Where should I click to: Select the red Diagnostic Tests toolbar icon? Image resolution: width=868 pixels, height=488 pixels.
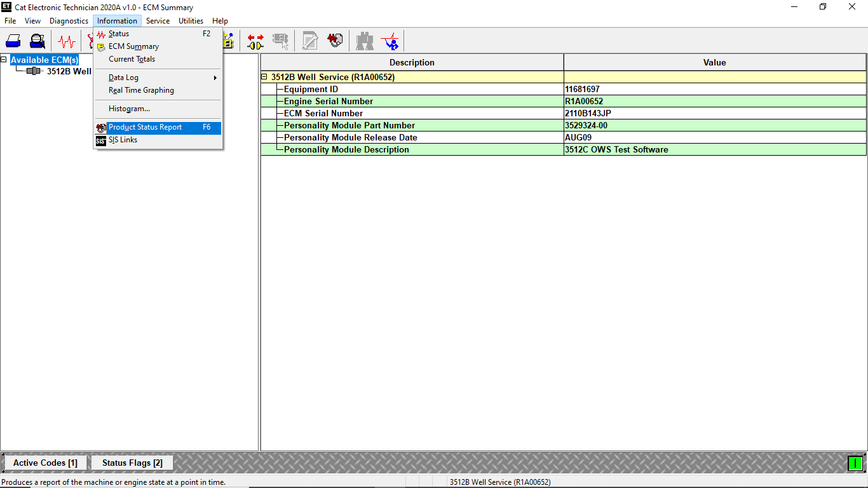(x=390, y=40)
